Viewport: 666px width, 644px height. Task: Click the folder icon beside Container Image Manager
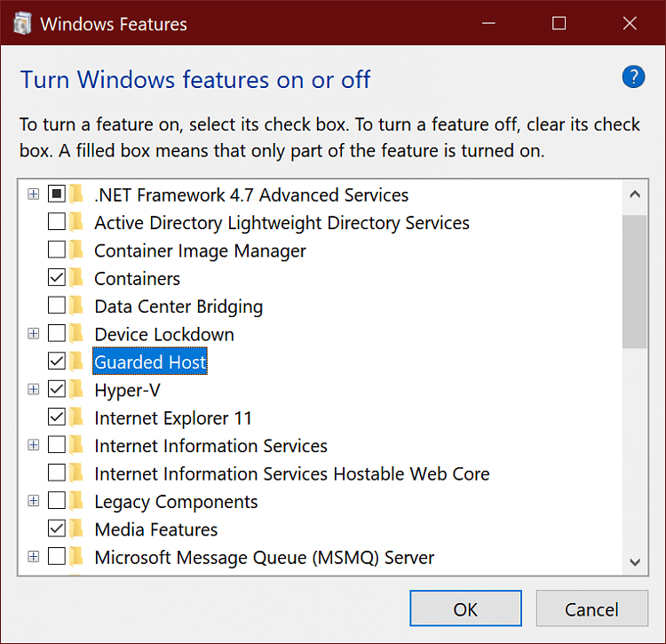(76, 250)
